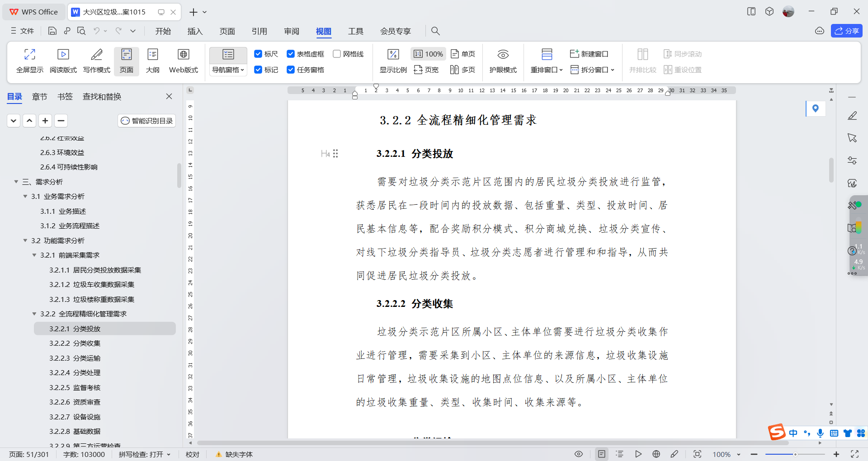Close the navigation pane with X
The height and width of the screenshot is (461, 868).
click(x=169, y=96)
